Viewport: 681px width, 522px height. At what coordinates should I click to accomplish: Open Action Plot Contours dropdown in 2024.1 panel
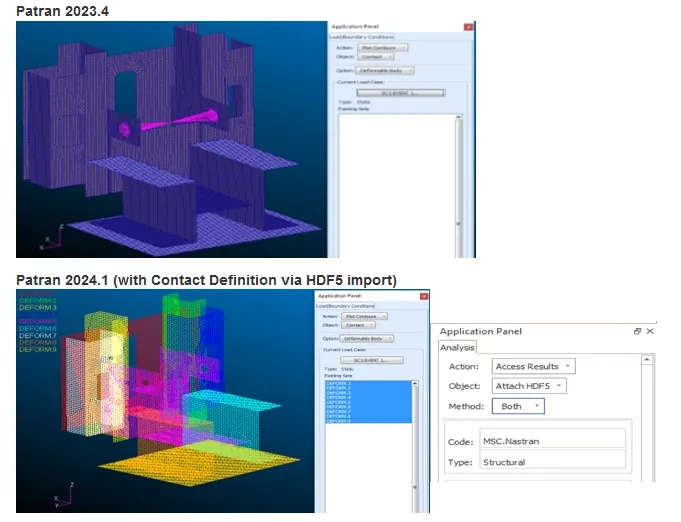coord(364,317)
